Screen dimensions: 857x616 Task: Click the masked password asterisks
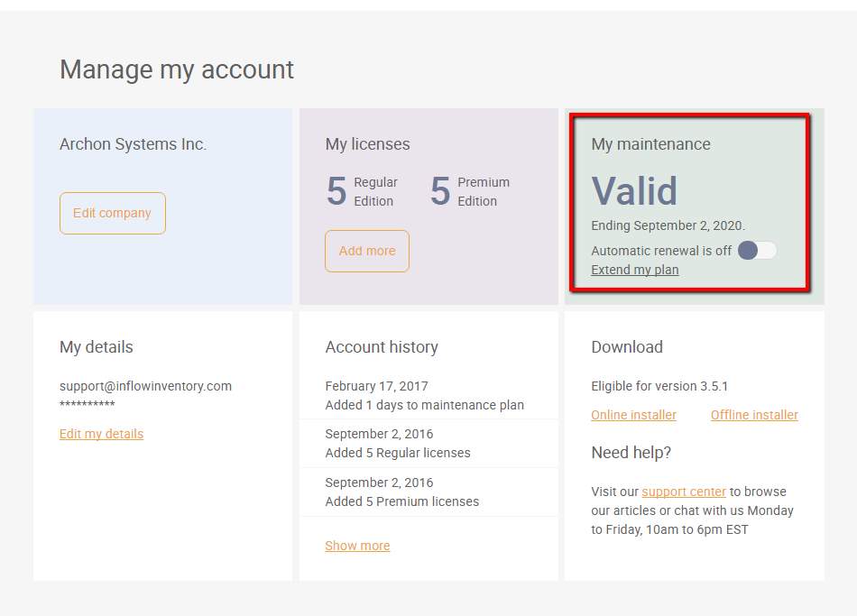tap(88, 404)
